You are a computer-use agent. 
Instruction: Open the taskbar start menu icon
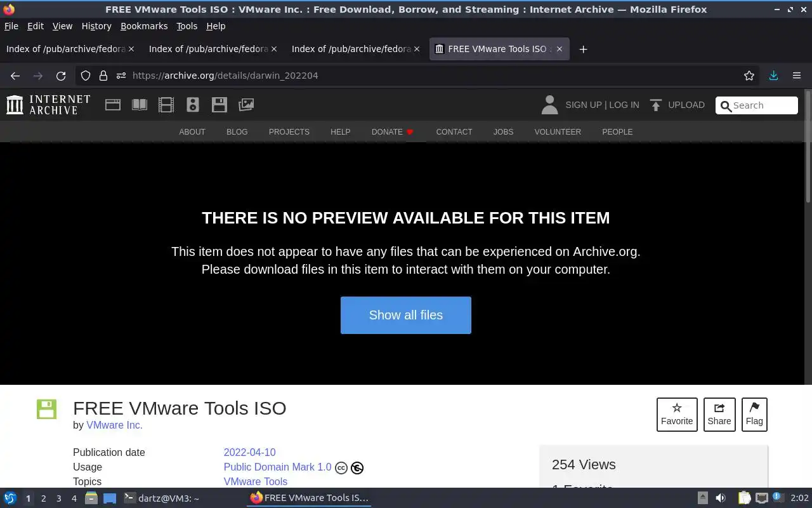click(x=10, y=498)
